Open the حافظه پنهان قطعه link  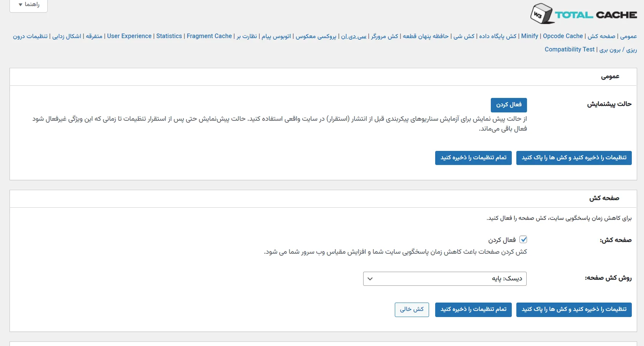426,36
